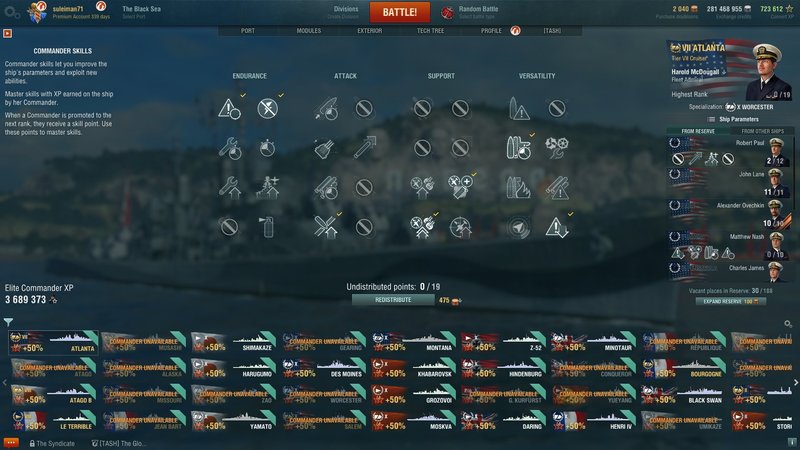Toggle the Preventive Maintenance checked skill
Screen dimensions: 800x450
click(267, 109)
